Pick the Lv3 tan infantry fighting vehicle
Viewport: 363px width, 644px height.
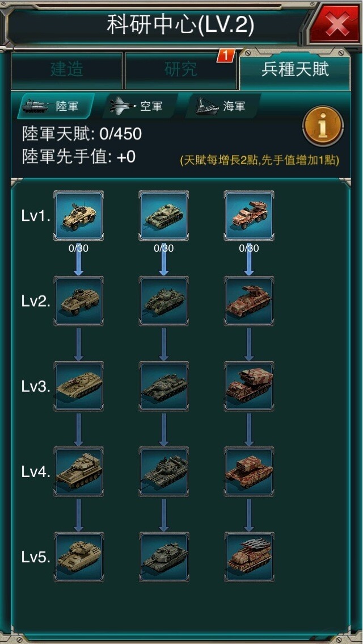pyautogui.click(x=78, y=387)
